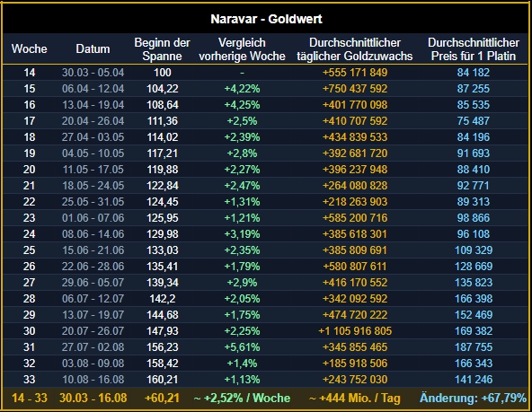Select the week 14 row number
Image resolution: width=532 pixels, height=412 pixels.
pyautogui.click(x=29, y=73)
